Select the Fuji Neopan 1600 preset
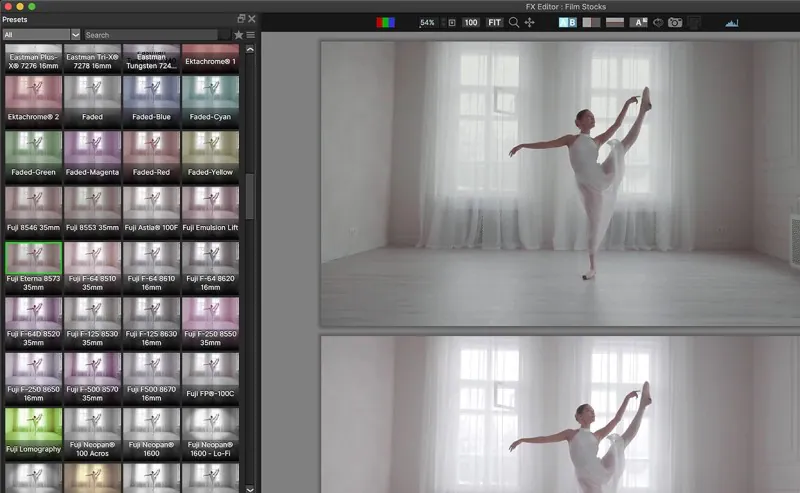This screenshot has width=800, height=493. 151,433
